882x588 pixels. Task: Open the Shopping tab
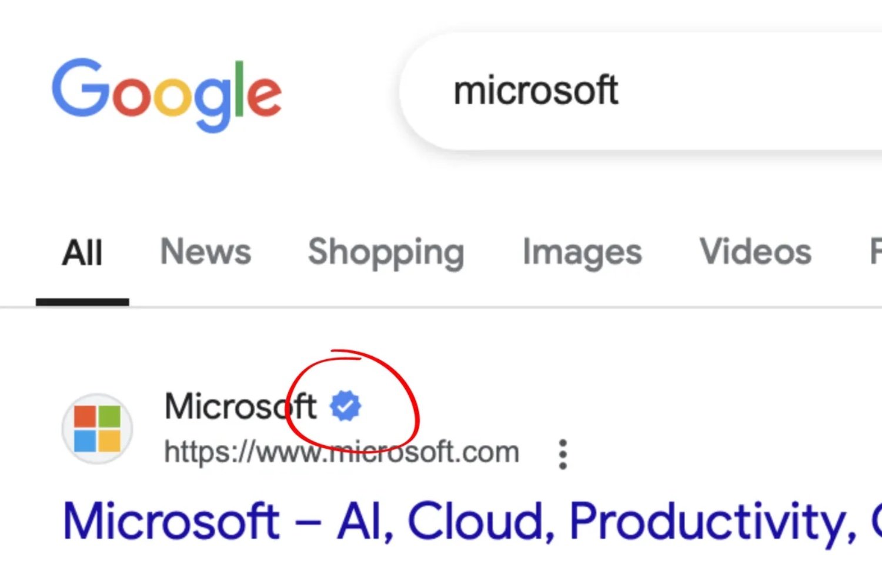tap(386, 253)
